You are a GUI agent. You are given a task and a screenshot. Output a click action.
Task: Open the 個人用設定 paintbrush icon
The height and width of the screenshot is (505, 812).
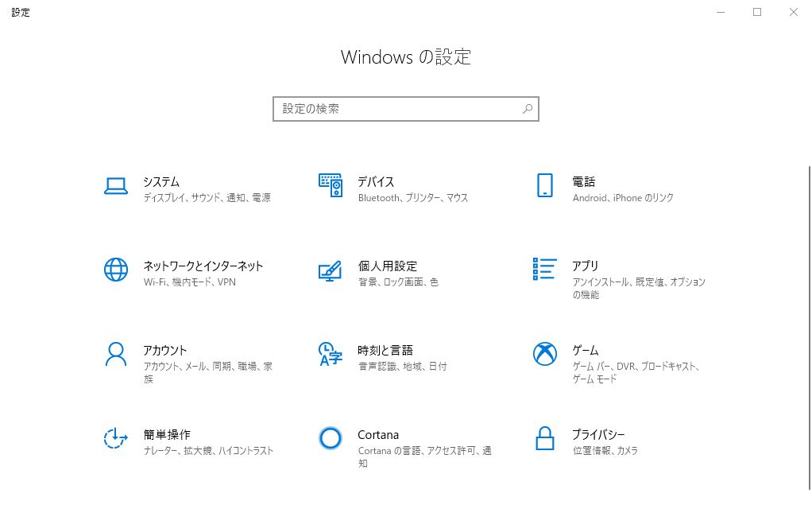click(331, 270)
